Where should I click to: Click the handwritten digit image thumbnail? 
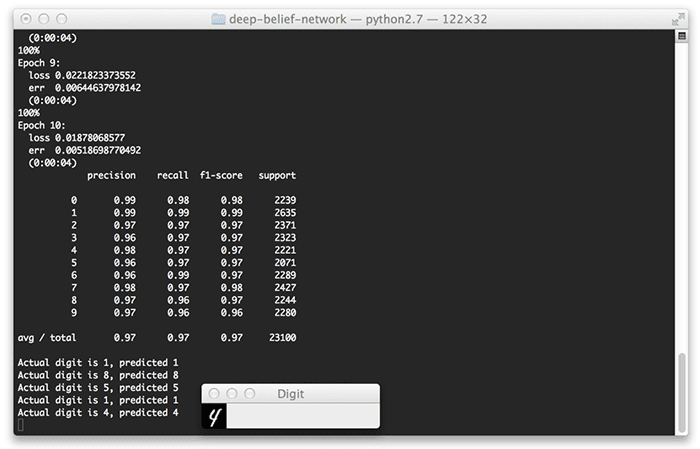pos(214,416)
